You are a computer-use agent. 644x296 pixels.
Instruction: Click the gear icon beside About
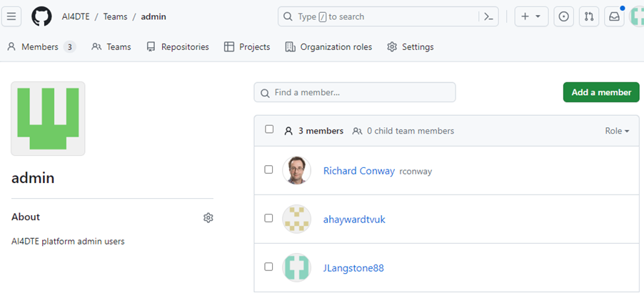click(208, 217)
